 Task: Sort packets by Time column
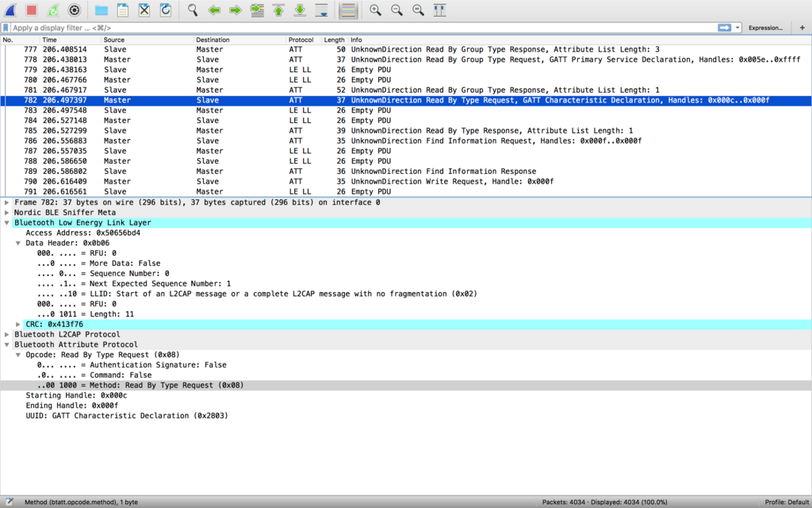point(71,40)
